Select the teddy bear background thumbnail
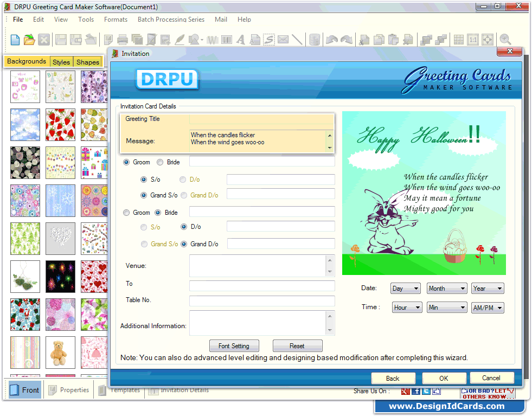Image resolution: width=532 pixels, height=416 pixels. pyautogui.click(x=60, y=353)
